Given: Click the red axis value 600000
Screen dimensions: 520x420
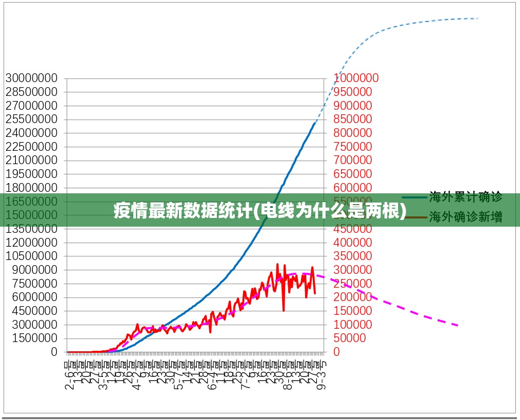Looking at the screenshot, I should 352,188.
